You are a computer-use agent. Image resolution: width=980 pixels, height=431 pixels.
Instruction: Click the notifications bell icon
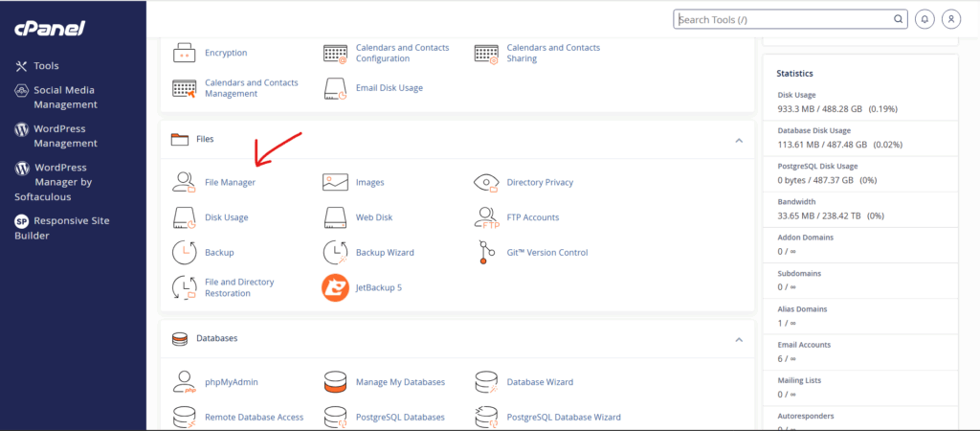[924, 19]
